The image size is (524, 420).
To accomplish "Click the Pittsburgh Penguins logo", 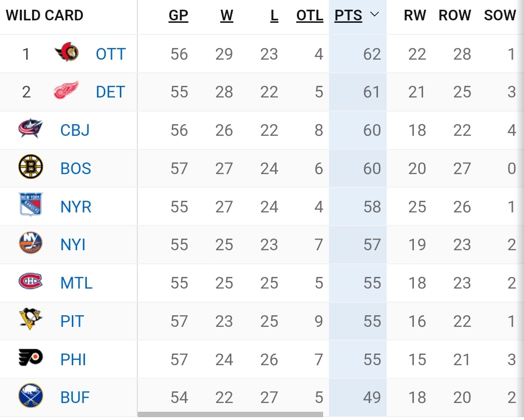I will [x=31, y=321].
